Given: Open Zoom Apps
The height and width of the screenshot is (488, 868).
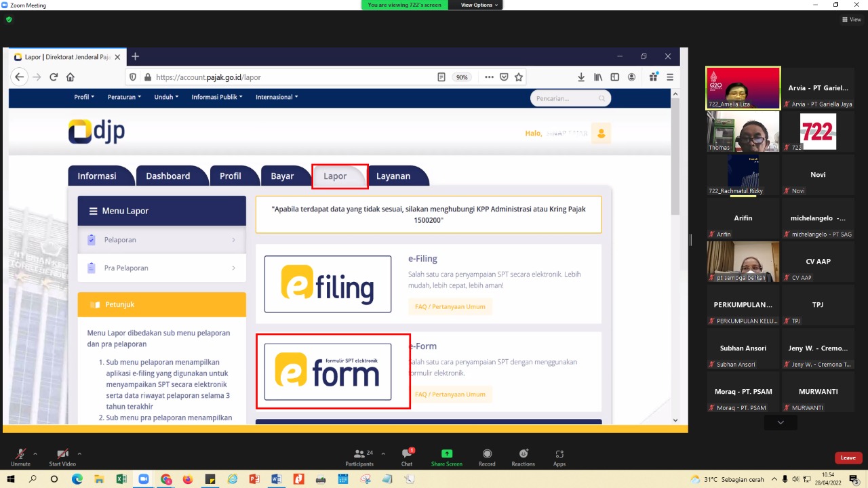Looking at the screenshot, I should click(x=559, y=457).
